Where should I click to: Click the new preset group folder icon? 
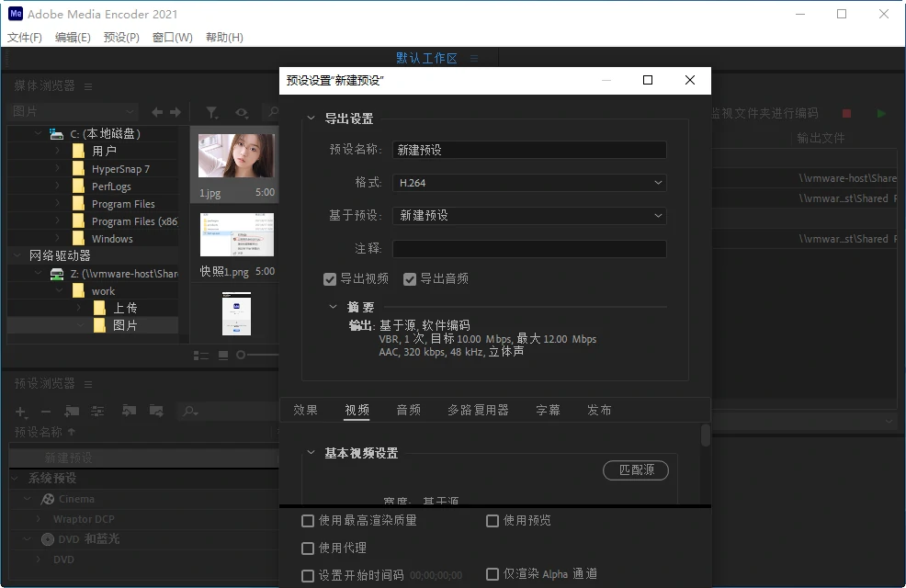[72, 411]
